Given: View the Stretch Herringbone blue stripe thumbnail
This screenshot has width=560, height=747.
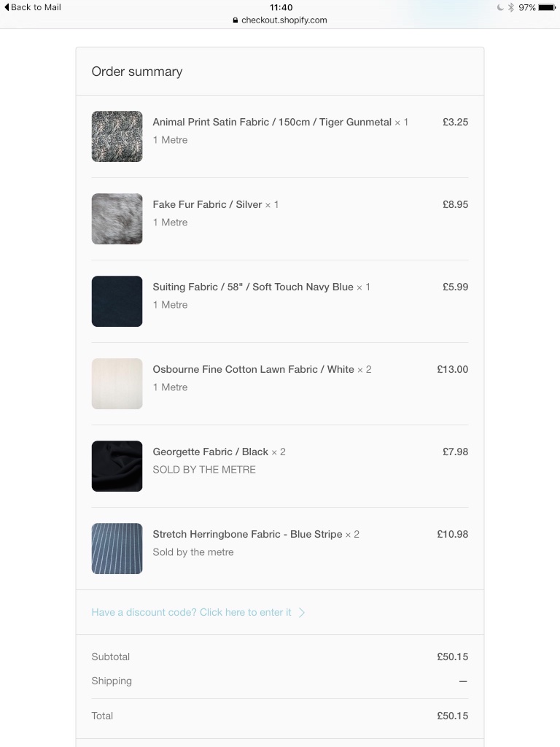Looking at the screenshot, I should pyautogui.click(x=117, y=549).
